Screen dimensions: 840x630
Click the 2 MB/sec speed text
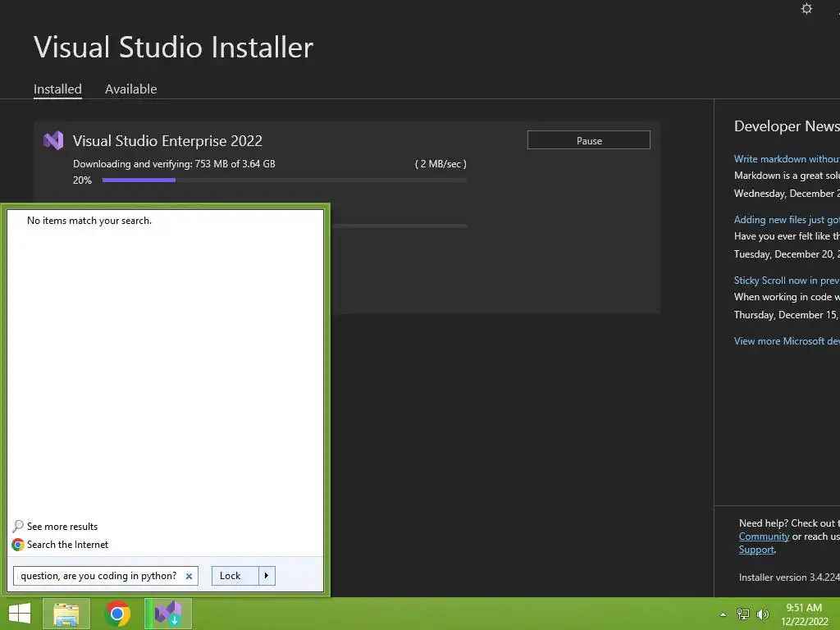441,164
